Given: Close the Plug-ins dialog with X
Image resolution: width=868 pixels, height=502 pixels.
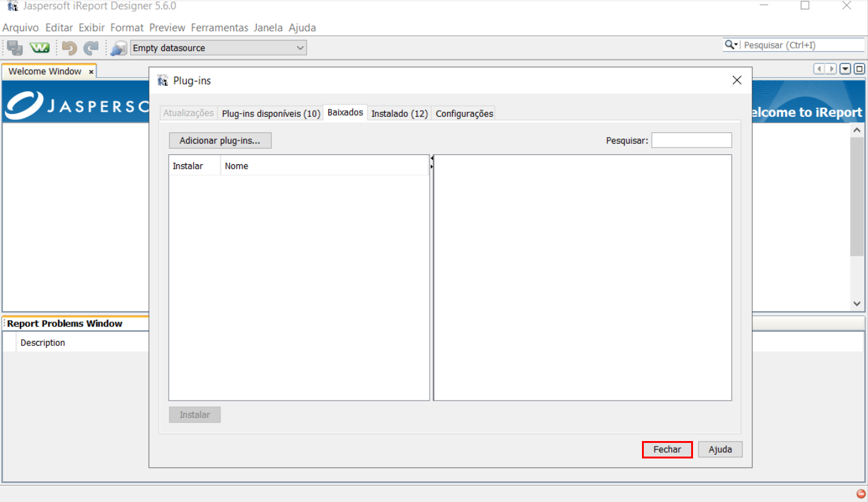Looking at the screenshot, I should pos(737,80).
